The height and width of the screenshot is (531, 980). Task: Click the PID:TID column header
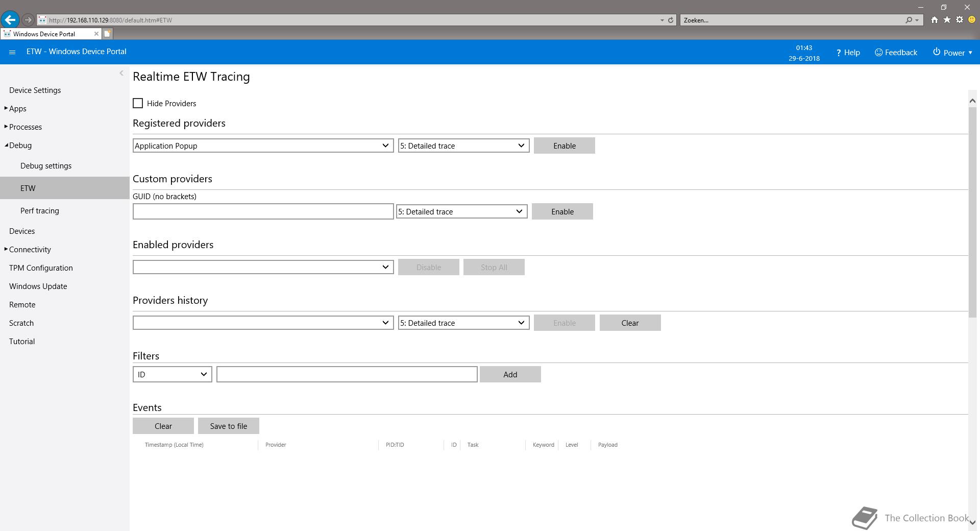[x=395, y=445]
